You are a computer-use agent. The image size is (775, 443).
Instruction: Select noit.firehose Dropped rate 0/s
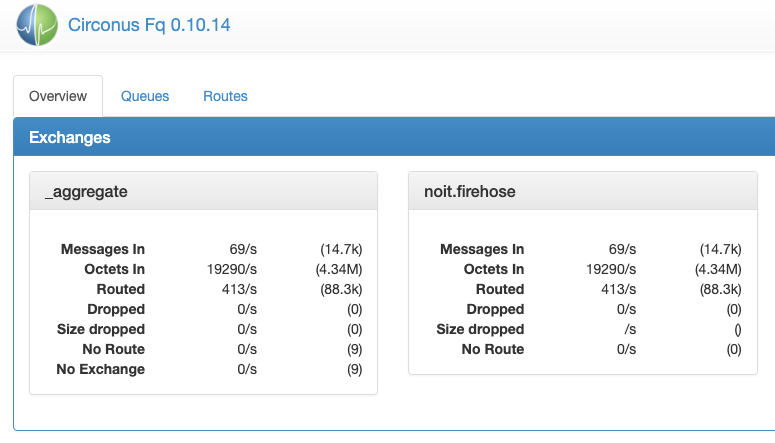point(626,309)
